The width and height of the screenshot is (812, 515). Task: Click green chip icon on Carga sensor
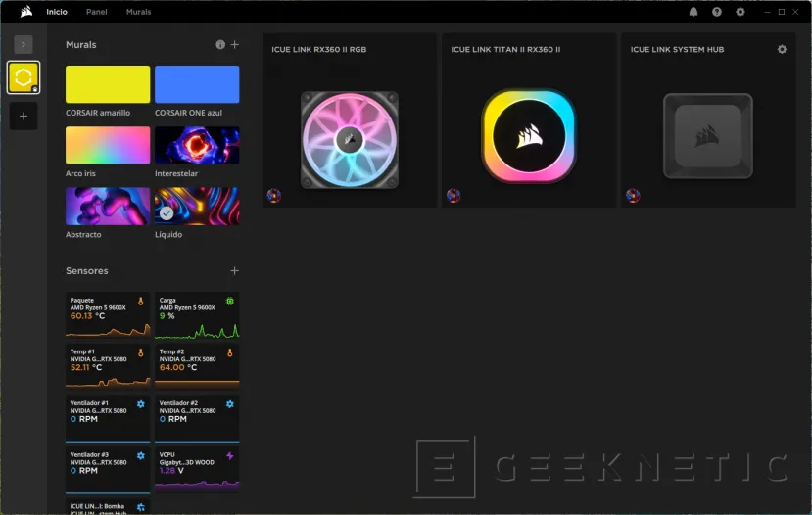230,301
